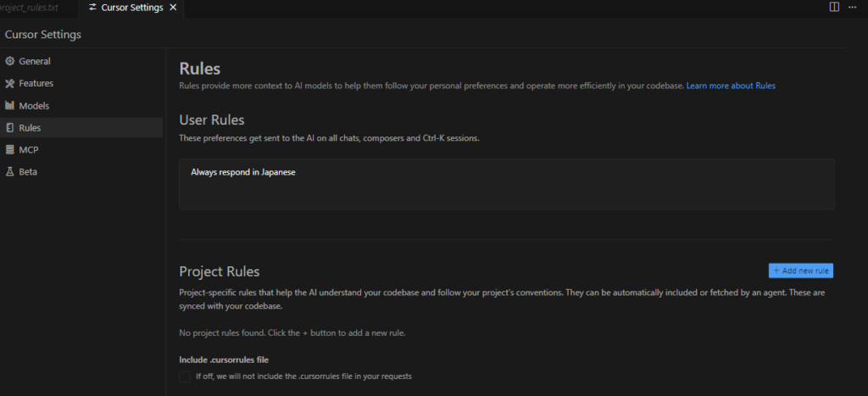Image resolution: width=868 pixels, height=396 pixels.
Task: Open the General settings gear icon
Action: click(9, 61)
